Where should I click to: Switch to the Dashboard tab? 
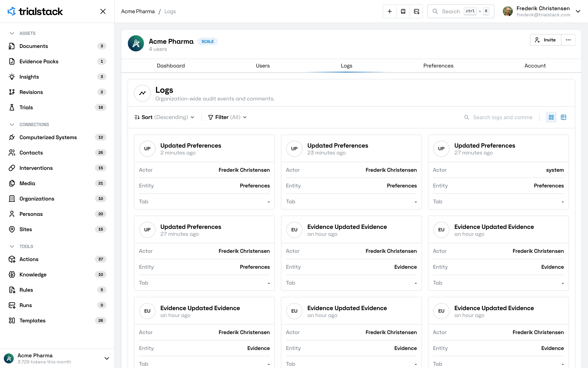(171, 66)
